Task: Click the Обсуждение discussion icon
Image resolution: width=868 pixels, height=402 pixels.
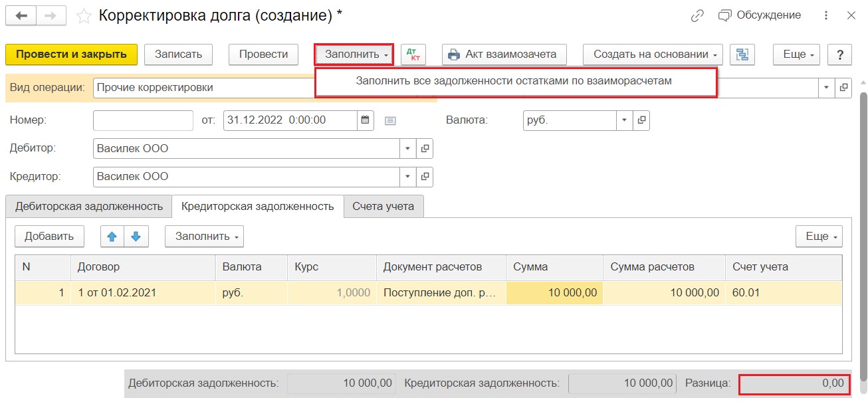Action: coord(725,15)
